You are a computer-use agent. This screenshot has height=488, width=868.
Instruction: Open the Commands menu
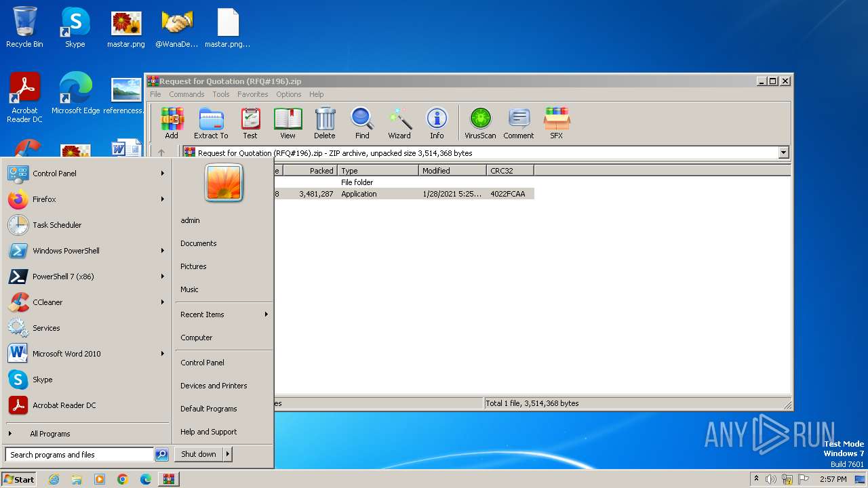pyautogui.click(x=186, y=94)
